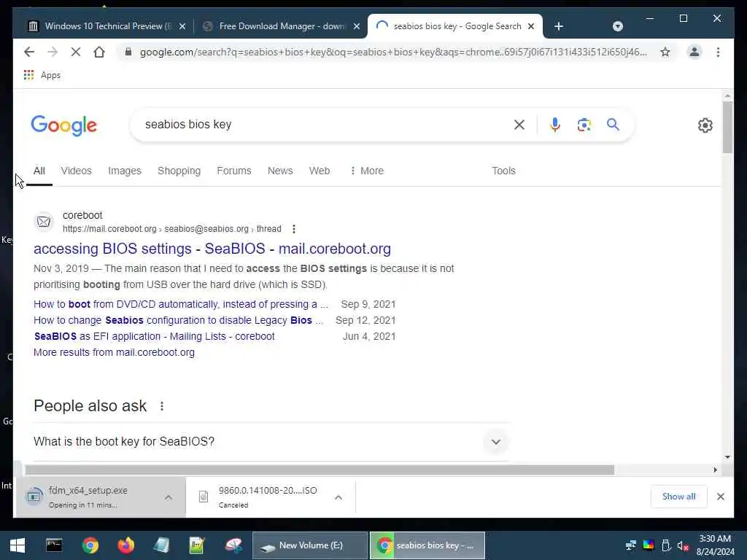The width and height of the screenshot is (747, 560).
Task: Open the taskbar clock showing 3:30 AM
Action: point(715,545)
